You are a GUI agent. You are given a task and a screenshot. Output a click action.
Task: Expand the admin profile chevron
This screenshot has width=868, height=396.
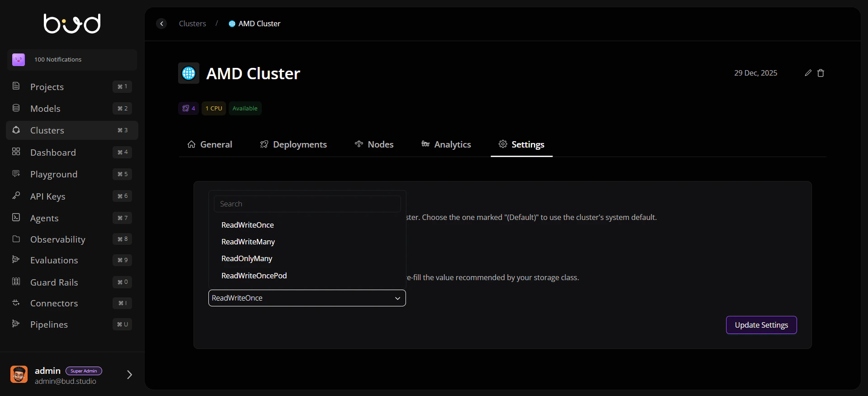tap(129, 375)
